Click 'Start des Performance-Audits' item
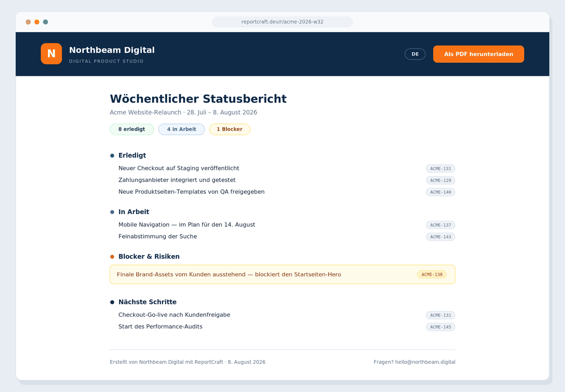This screenshot has width=565, height=392. click(161, 327)
